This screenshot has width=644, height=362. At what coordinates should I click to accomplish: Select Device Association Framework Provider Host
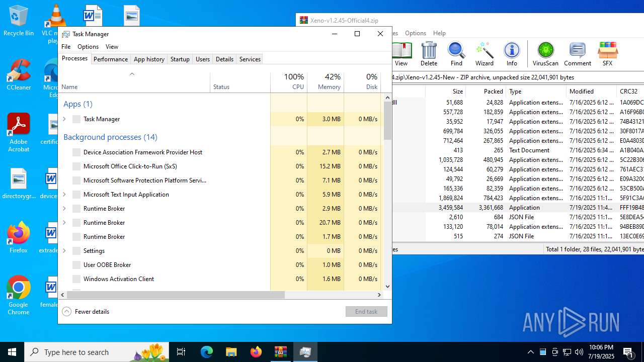pyautogui.click(x=220, y=152)
